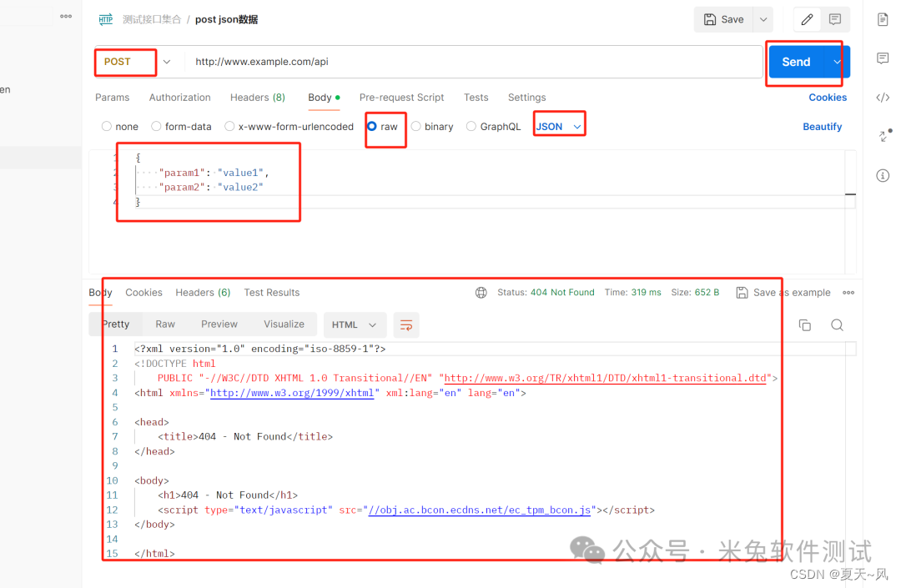Click the 测试接口集合 breadcrumb
This screenshot has width=901, height=588.
[152, 19]
